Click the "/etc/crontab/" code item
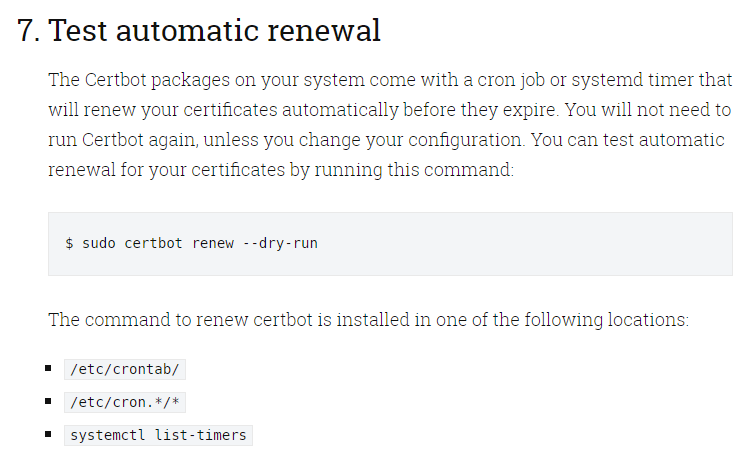This screenshot has width=752, height=463. pos(125,369)
